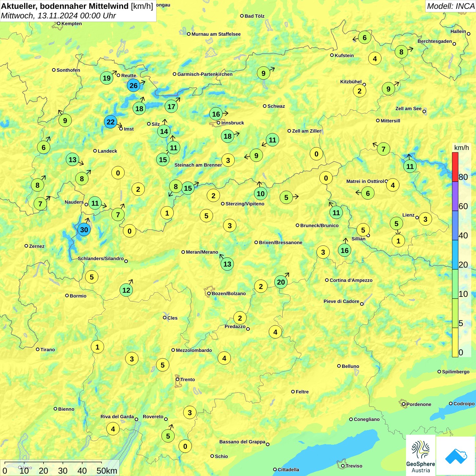Click the Bassano del Grappa label
This screenshot has height=476, width=476.
pyautogui.click(x=242, y=442)
